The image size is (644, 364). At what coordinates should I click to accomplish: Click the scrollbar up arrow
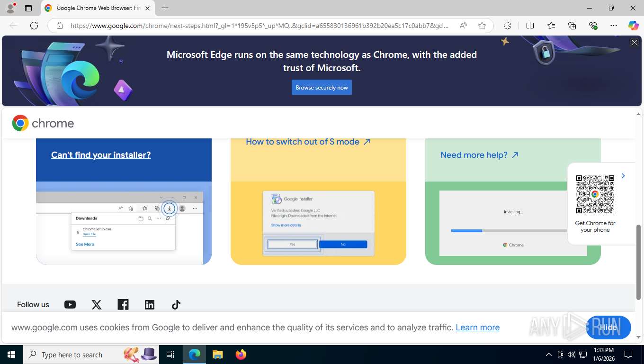[638, 114]
